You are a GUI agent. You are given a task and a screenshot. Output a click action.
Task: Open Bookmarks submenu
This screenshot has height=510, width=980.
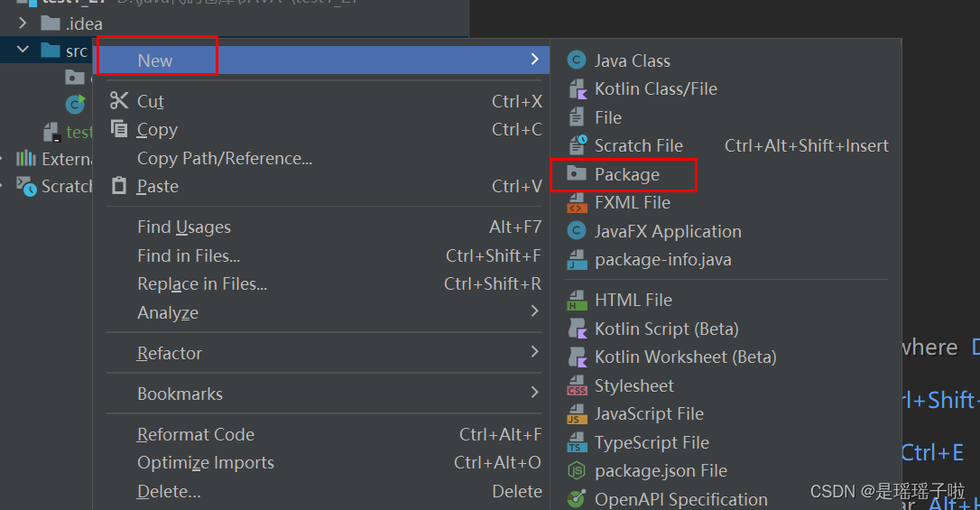pos(180,394)
